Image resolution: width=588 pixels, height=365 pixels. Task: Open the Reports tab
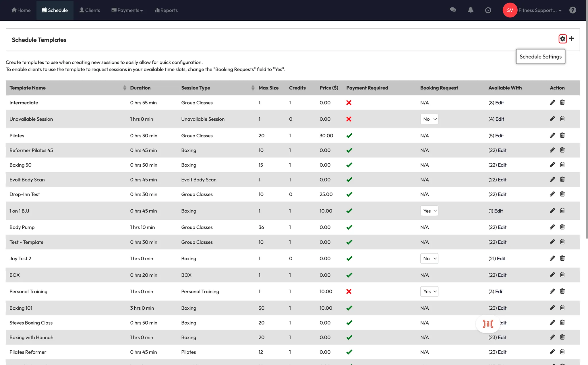(166, 10)
